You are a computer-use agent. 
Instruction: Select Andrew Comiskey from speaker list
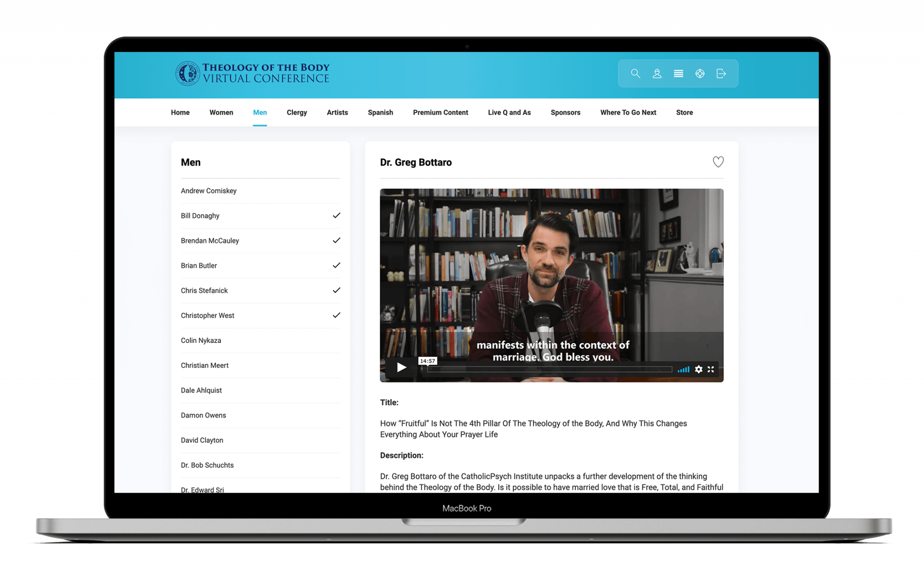click(x=208, y=191)
